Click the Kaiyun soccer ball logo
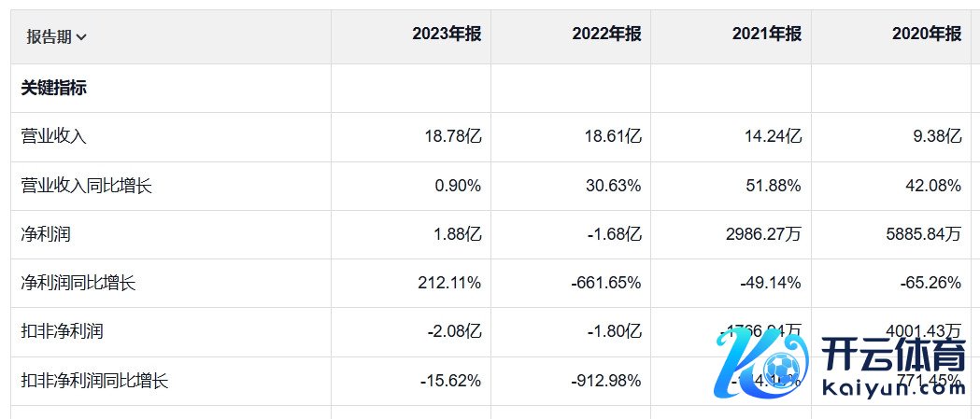The image size is (980, 419). click(762, 368)
